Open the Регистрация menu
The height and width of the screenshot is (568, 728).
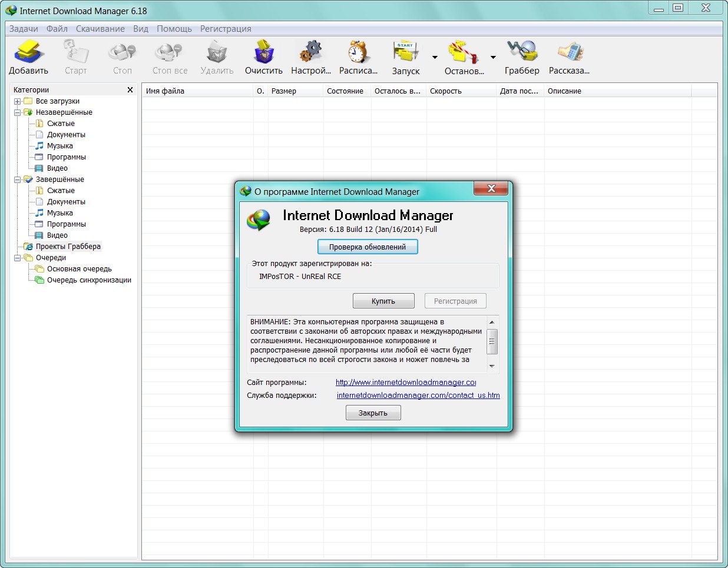tap(226, 29)
